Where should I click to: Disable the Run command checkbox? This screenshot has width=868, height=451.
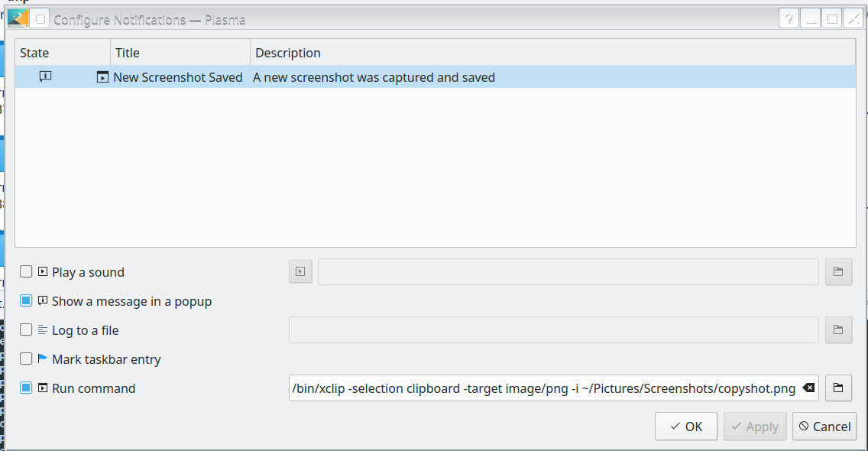click(x=27, y=388)
